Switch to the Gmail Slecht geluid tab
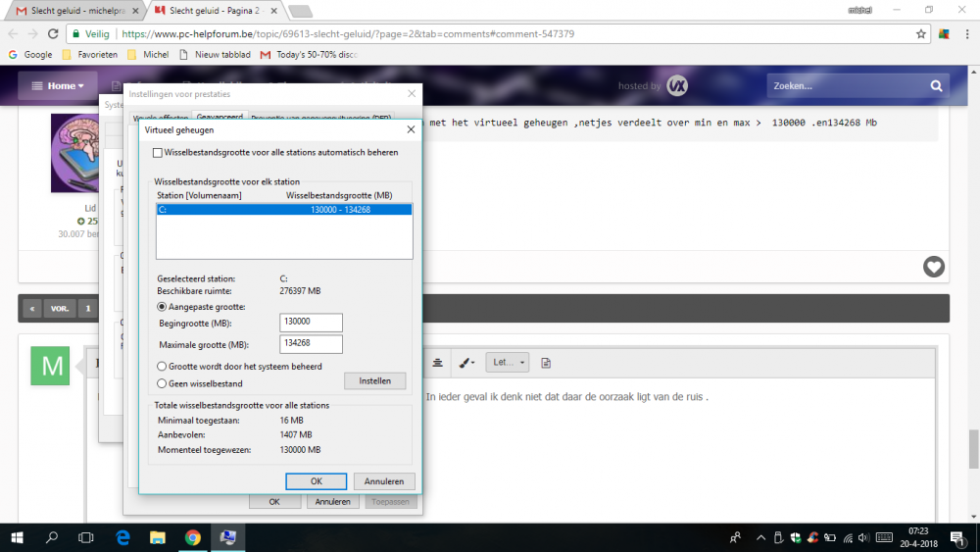Viewport: 980px width, 552px height. [75, 11]
